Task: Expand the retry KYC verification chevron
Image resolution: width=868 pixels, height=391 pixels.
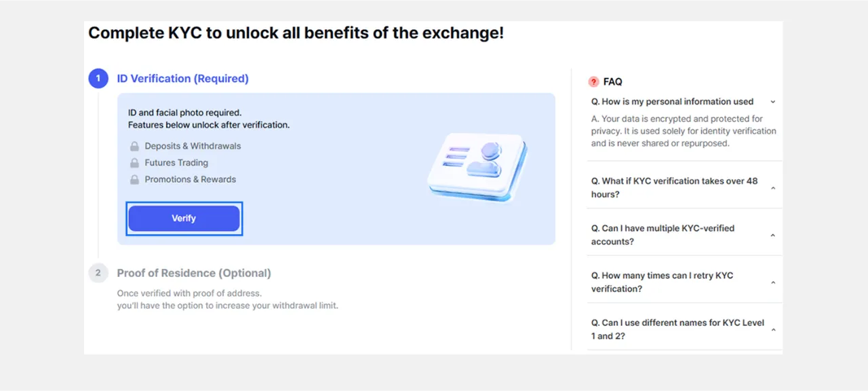Action: 773,283
